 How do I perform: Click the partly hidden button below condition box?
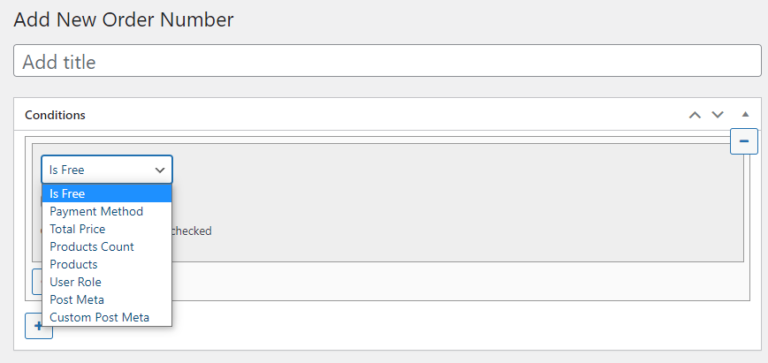[37, 282]
